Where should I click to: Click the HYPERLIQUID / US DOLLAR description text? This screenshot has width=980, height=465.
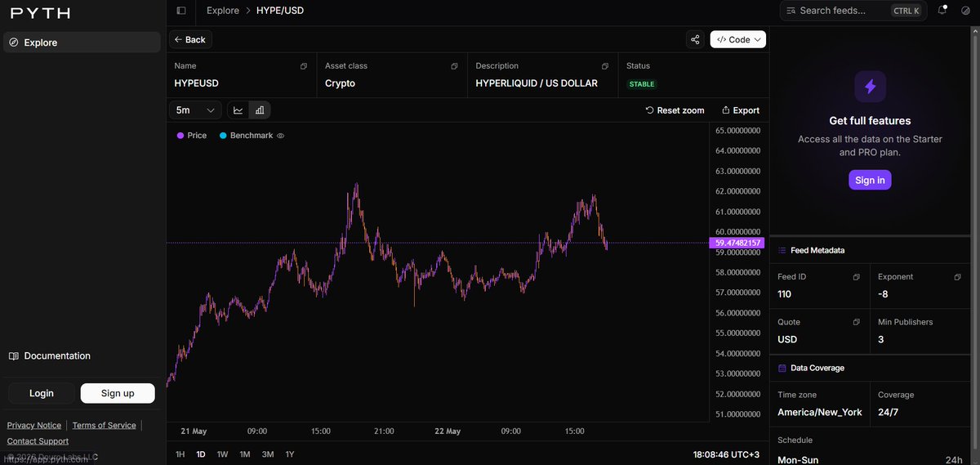[x=537, y=83]
